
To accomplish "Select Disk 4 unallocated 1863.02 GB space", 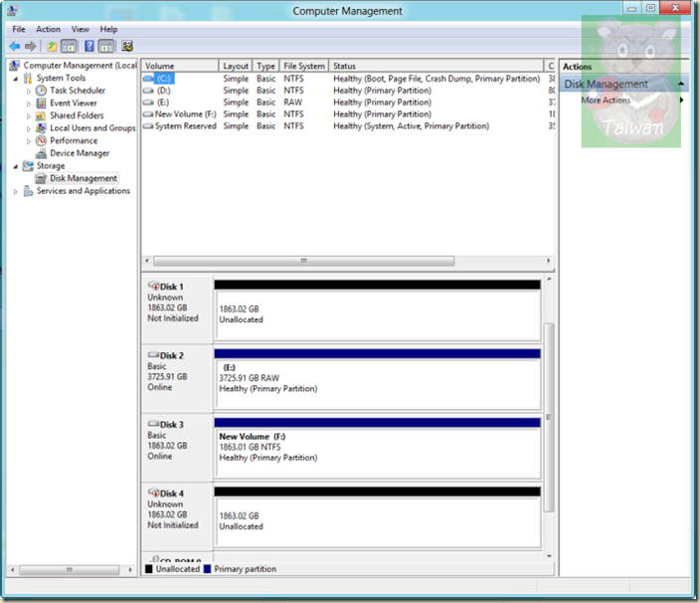I will (378, 521).
